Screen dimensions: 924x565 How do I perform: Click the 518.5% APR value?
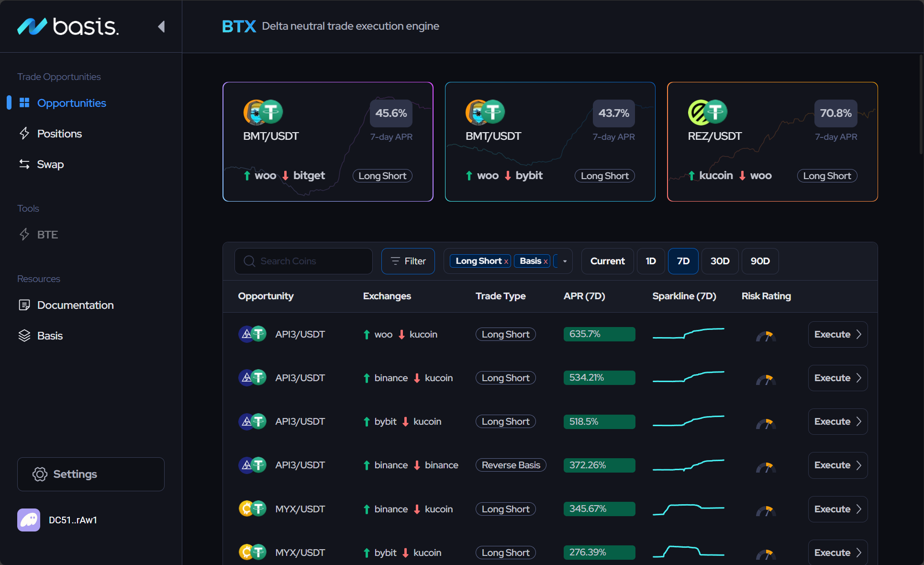point(599,421)
